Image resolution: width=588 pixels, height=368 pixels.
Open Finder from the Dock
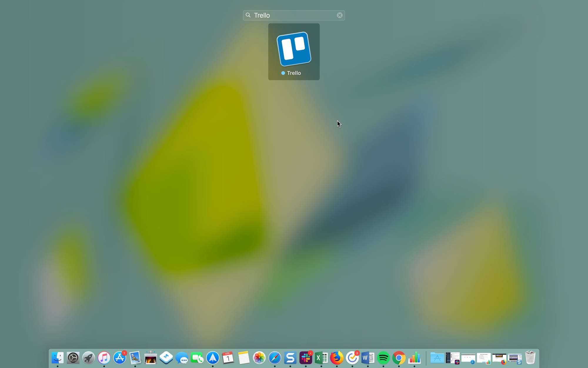pos(57,358)
